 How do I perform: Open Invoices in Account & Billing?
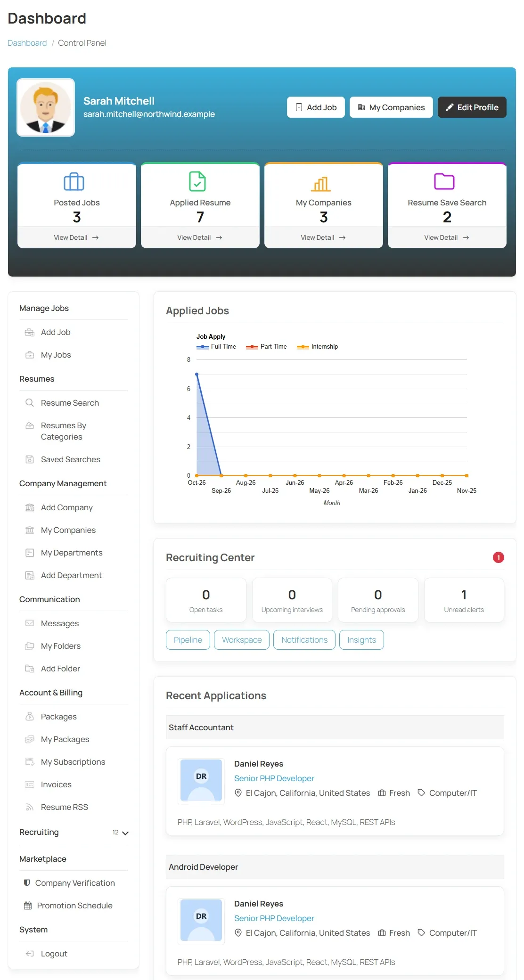tap(56, 784)
